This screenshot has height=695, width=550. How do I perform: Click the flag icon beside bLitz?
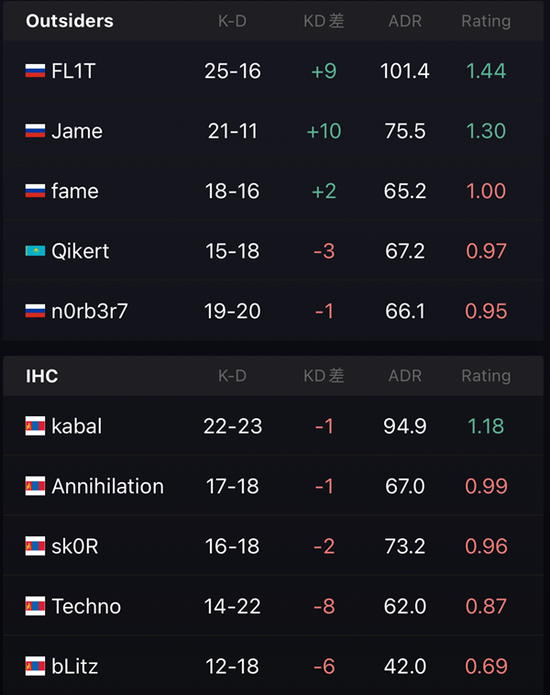pyautogui.click(x=35, y=666)
